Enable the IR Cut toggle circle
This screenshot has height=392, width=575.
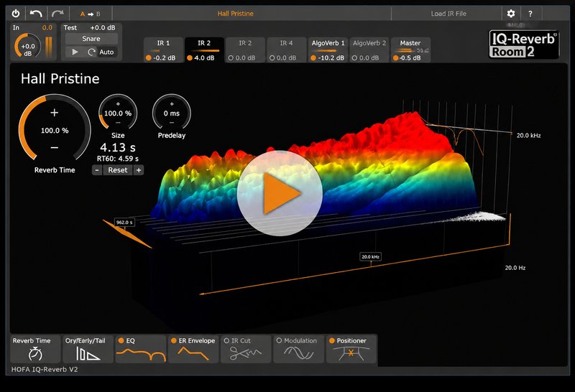click(226, 340)
